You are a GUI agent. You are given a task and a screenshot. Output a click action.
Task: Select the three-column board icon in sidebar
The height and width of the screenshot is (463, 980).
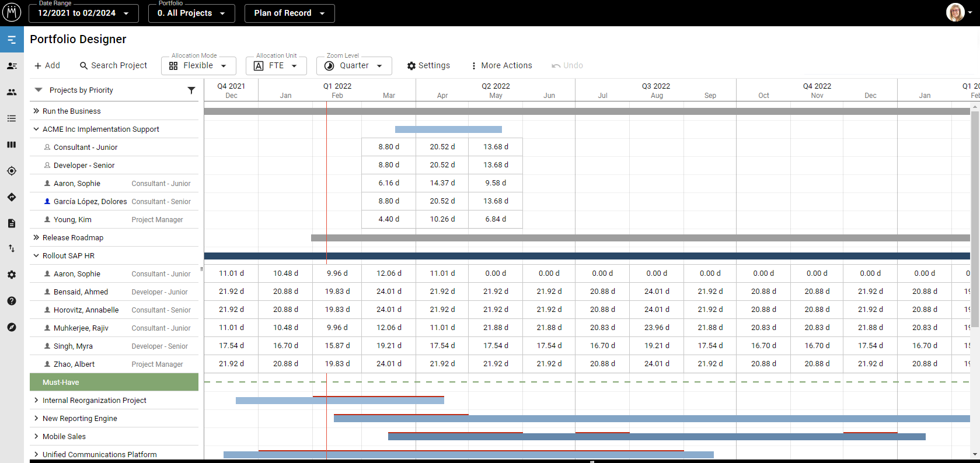[x=12, y=145]
